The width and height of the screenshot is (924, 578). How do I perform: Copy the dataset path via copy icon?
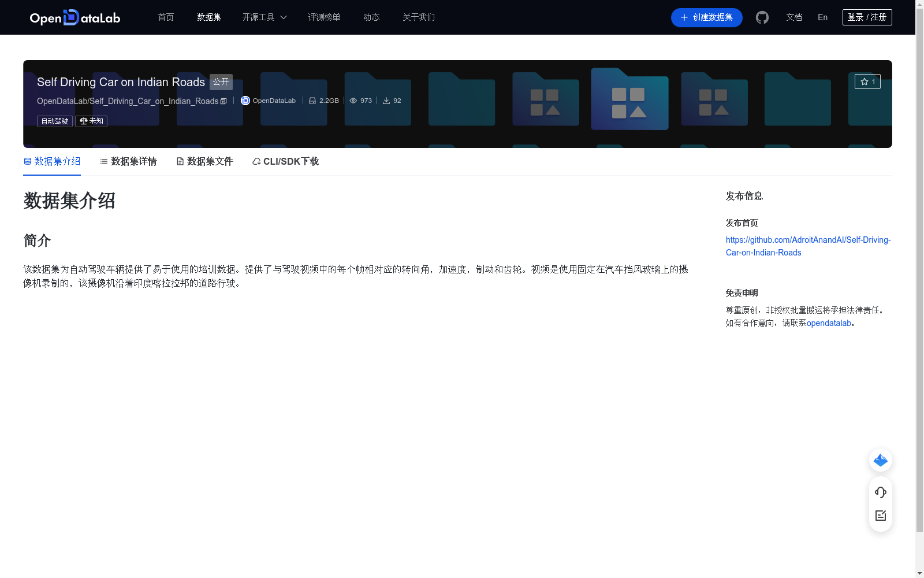pyautogui.click(x=223, y=101)
